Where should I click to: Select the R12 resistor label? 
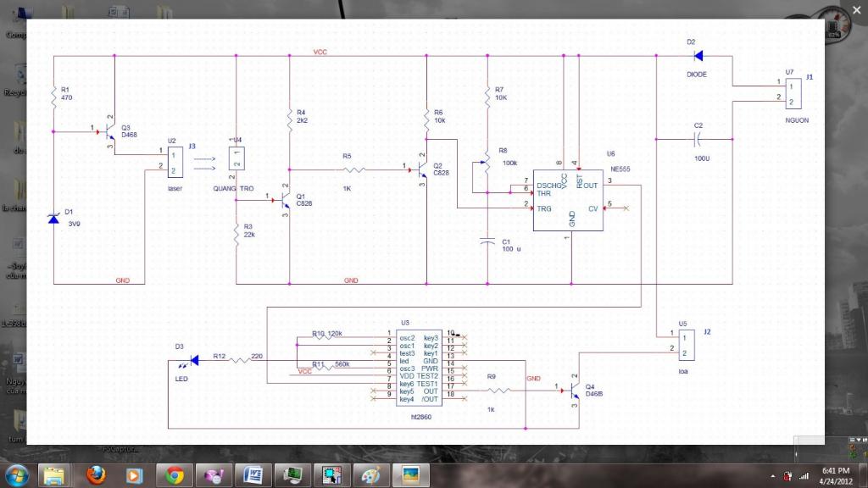coord(220,357)
